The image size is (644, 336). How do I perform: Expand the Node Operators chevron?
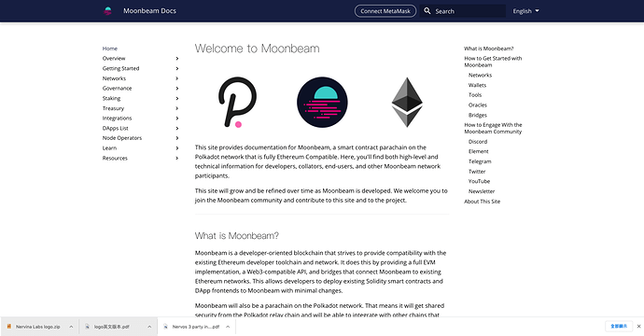click(x=177, y=138)
